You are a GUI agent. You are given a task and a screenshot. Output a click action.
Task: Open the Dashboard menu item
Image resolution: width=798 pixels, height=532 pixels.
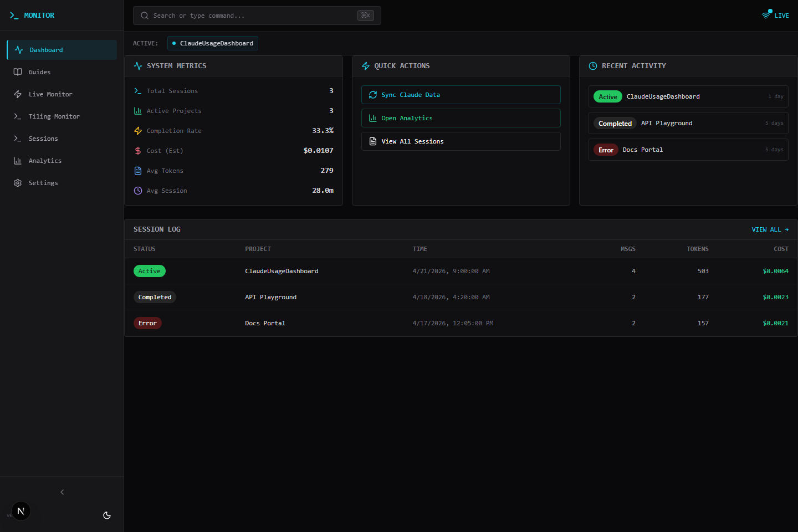(x=62, y=50)
